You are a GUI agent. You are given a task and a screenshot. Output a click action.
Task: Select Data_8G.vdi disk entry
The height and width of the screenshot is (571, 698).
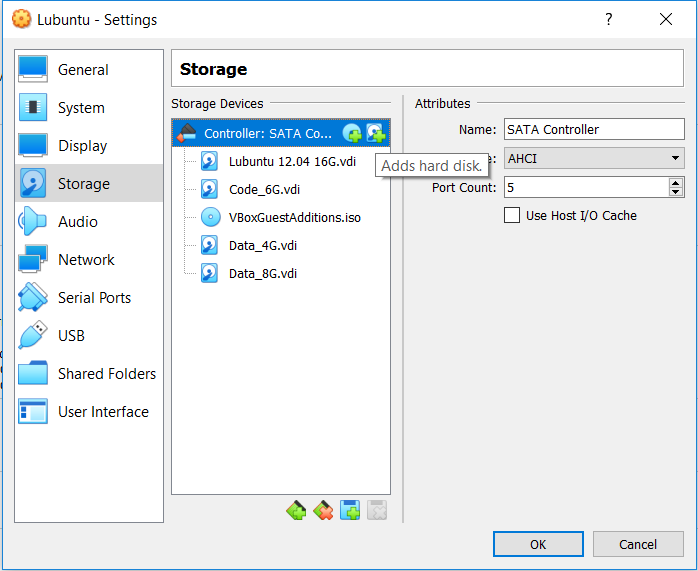point(281,273)
